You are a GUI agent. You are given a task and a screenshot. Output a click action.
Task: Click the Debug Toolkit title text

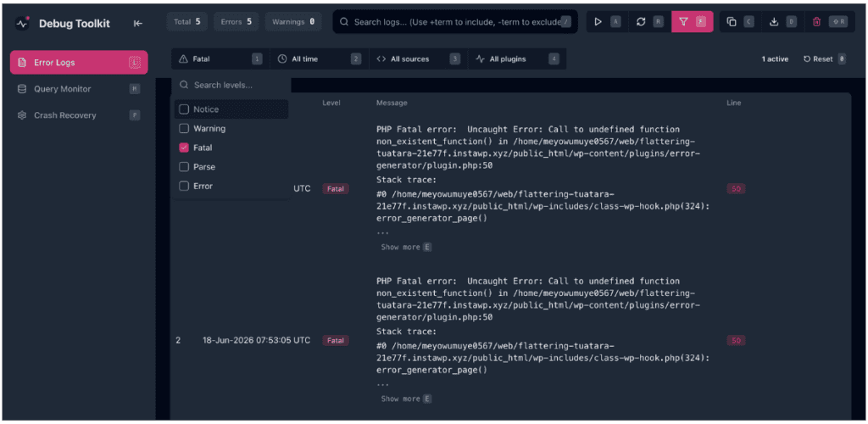(75, 23)
